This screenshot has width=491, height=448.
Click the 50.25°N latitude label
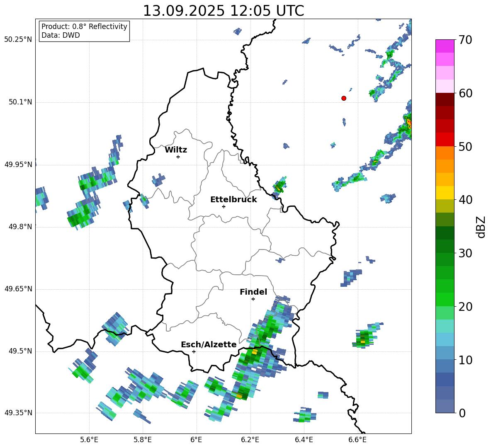click(18, 40)
